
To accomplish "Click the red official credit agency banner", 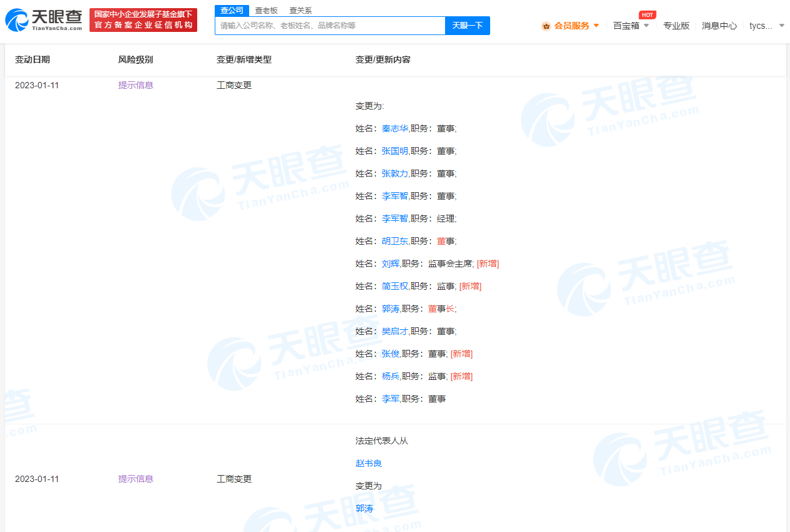I will pos(143,20).
